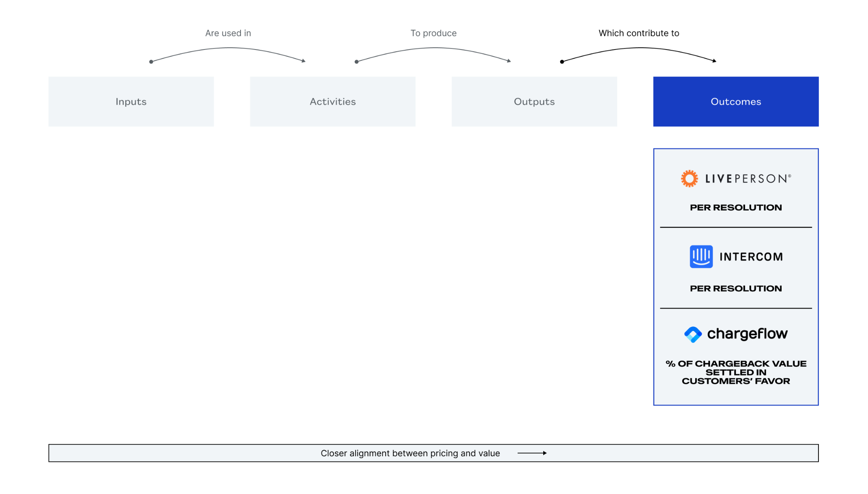Click the Outputs process box

tap(534, 101)
